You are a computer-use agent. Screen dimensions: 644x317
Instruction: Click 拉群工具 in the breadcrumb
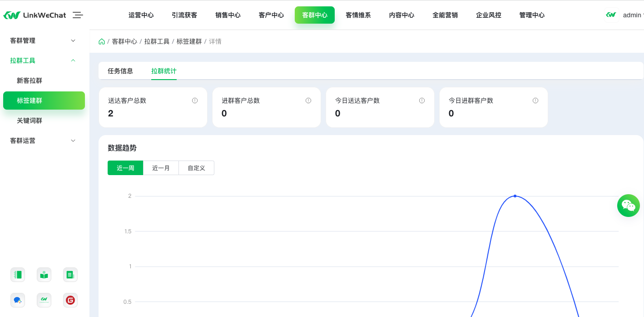tap(157, 41)
